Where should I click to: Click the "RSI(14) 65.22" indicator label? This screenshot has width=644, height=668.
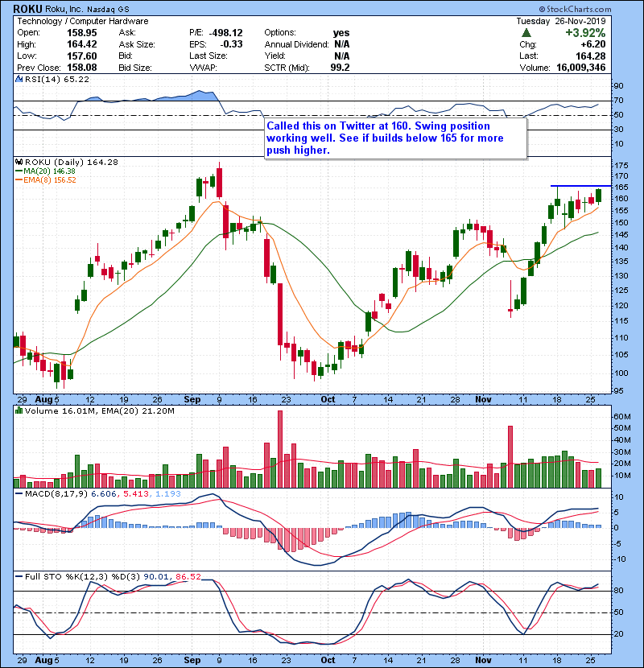coord(57,79)
